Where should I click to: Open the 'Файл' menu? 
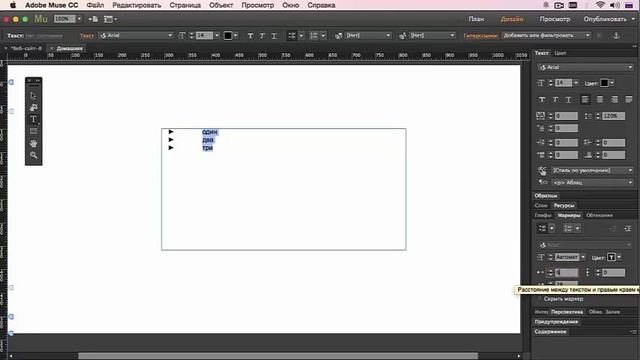tap(95, 5)
